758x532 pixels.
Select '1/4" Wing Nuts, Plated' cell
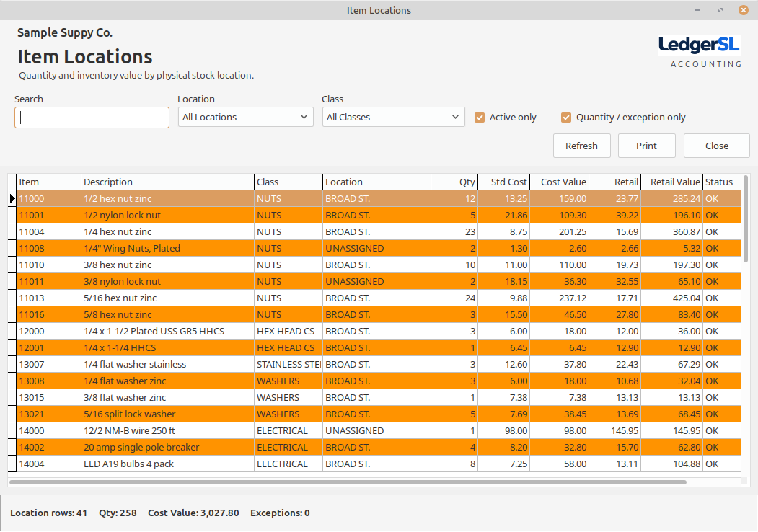coord(168,249)
